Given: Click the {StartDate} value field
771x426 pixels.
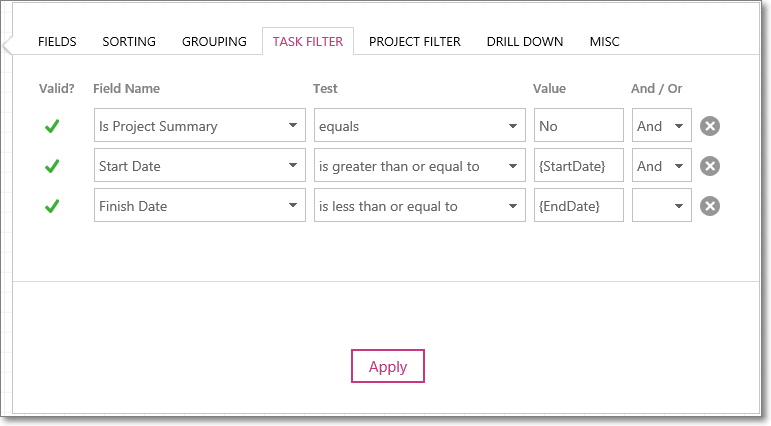Looking at the screenshot, I should click(x=579, y=165).
